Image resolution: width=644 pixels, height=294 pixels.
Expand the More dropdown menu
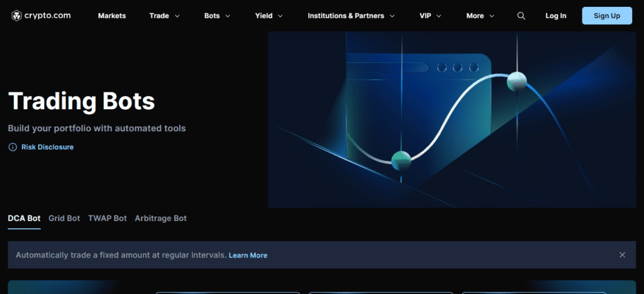pos(480,16)
